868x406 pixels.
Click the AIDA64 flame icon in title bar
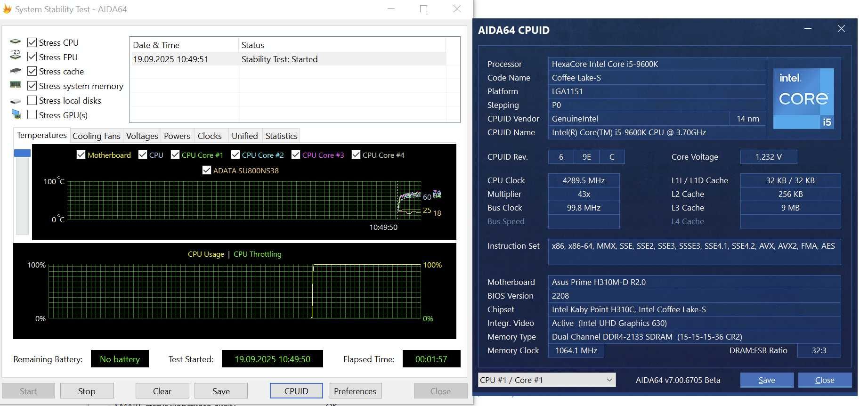click(x=7, y=9)
